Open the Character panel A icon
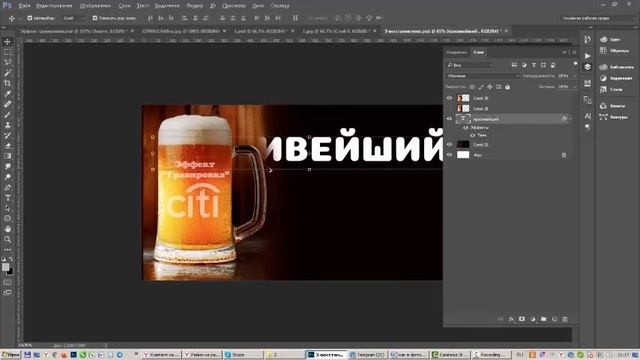 point(587,116)
